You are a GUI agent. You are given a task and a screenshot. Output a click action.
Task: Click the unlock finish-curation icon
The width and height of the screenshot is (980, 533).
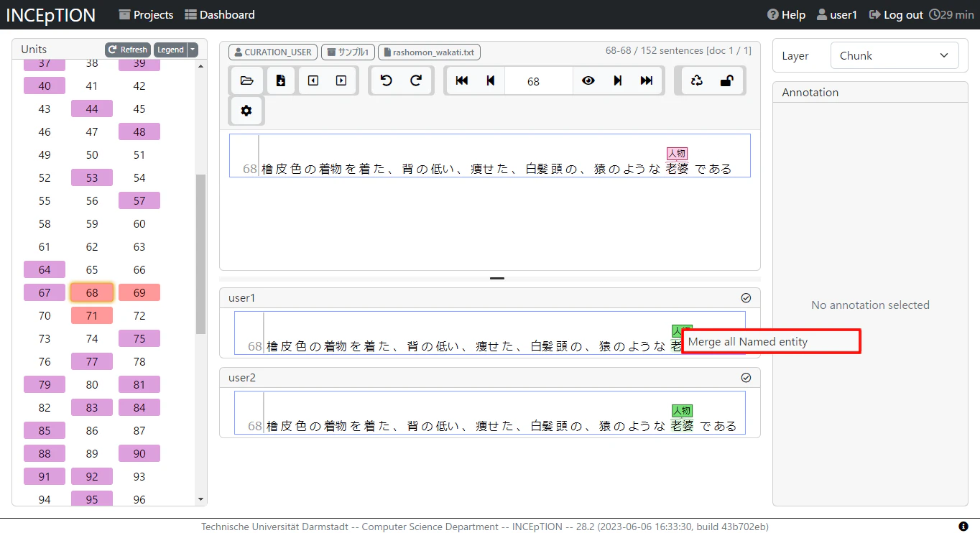(726, 80)
